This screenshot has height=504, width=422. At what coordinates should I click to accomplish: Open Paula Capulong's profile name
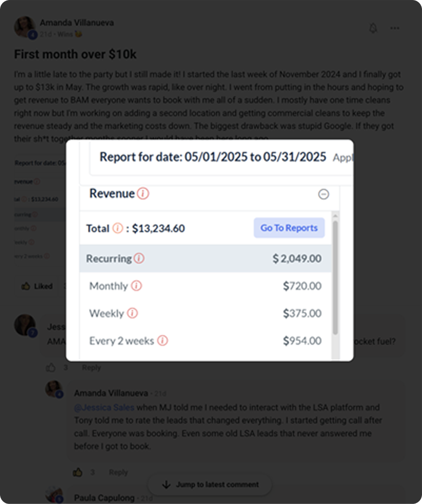coord(104,498)
